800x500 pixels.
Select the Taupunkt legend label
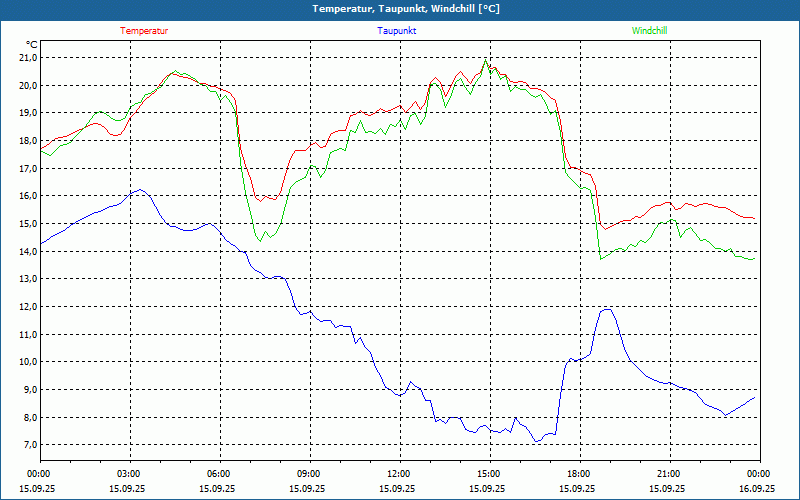coord(397,31)
